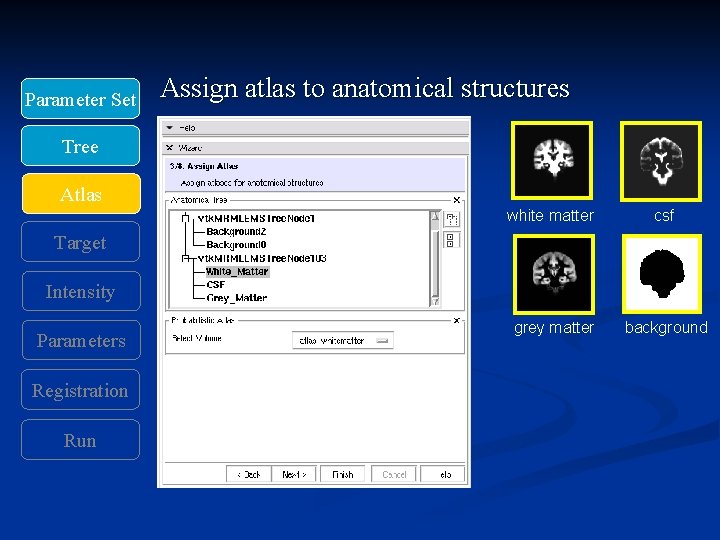Select the Atlas step button
This screenshot has width=720, height=540.
[x=81, y=194]
